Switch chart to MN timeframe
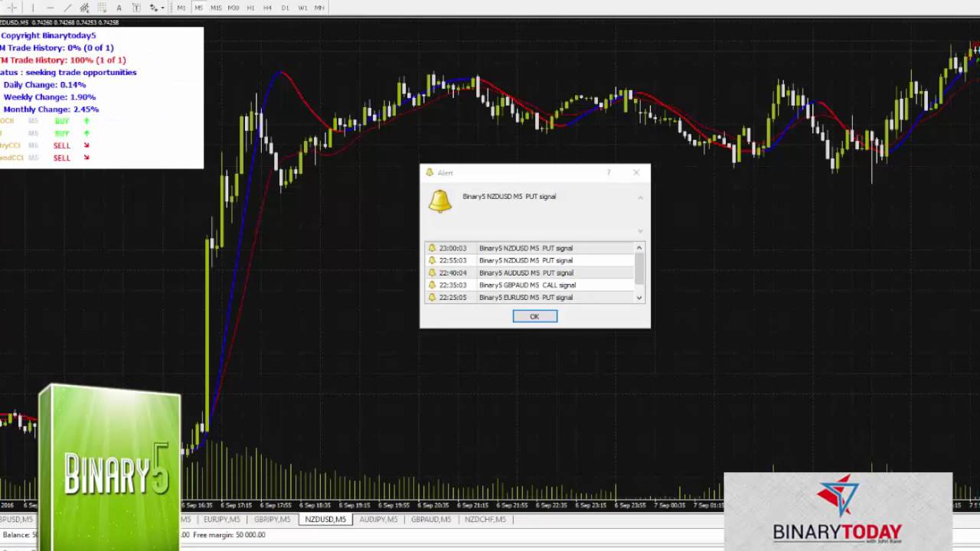 tap(319, 8)
